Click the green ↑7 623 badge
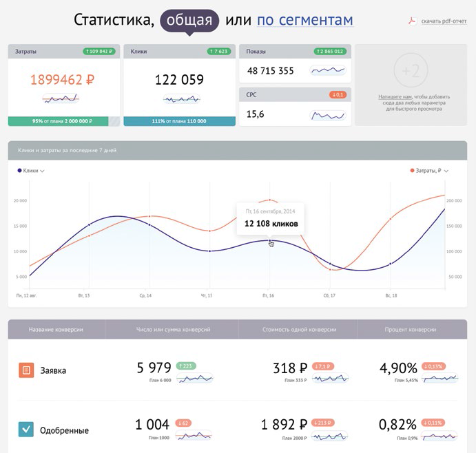This screenshot has width=476, height=453. coord(219,51)
